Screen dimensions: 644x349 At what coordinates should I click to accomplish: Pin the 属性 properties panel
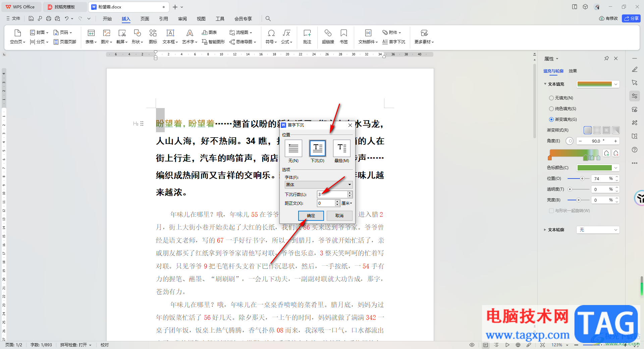(606, 58)
